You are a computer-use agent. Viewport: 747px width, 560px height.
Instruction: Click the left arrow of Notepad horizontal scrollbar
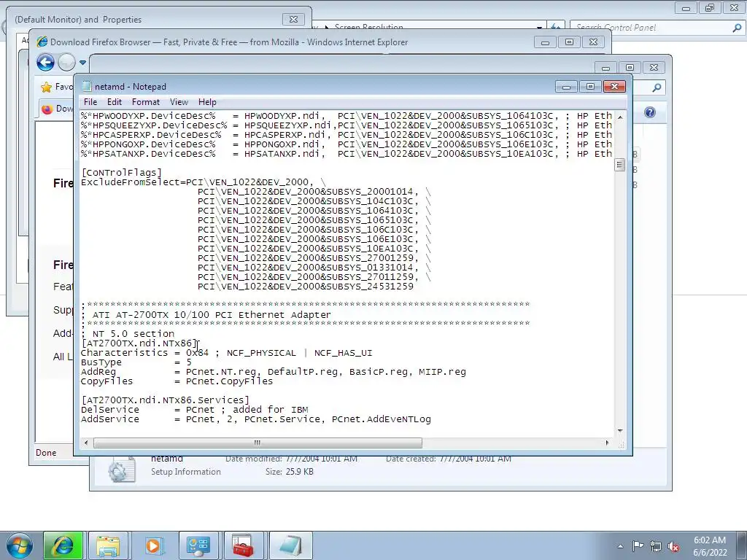point(86,443)
